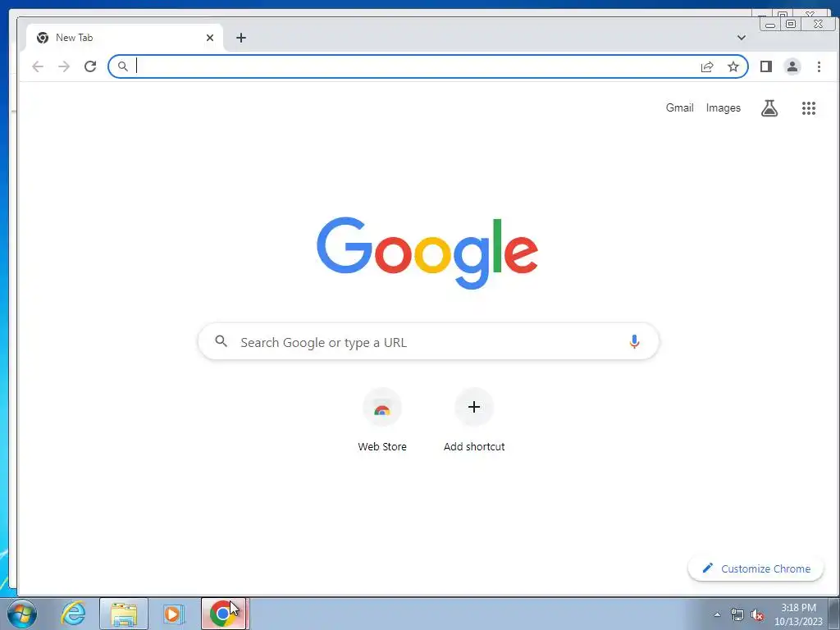Open Windows Media Player from taskbar
Screen dimensions: 840x630
[x=173, y=614]
